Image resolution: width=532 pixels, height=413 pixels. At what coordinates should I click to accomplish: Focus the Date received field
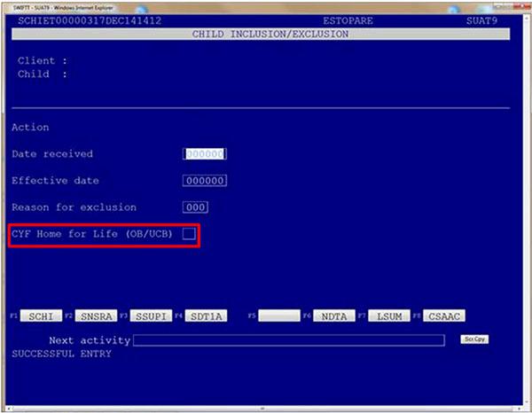204,154
